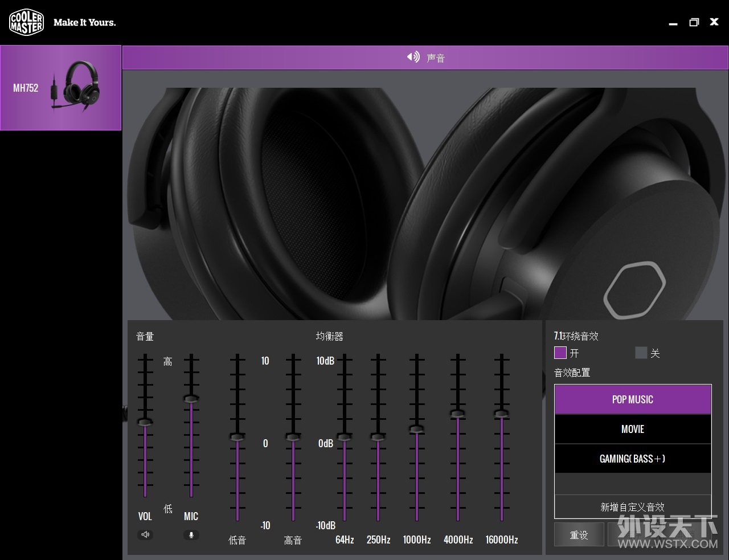The image size is (729, 560).
Task: Mute the VOL speaker icon
Action: (145, 534)
